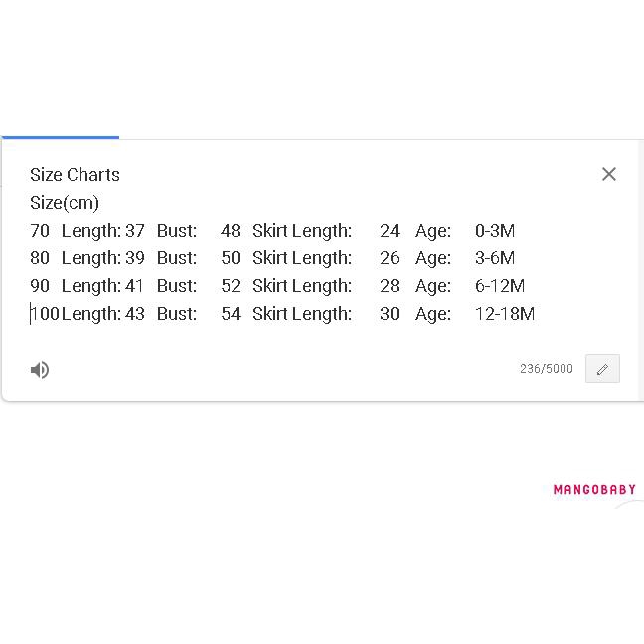Click the '0-3M' age value
The image size is (644, 644).
495,231
